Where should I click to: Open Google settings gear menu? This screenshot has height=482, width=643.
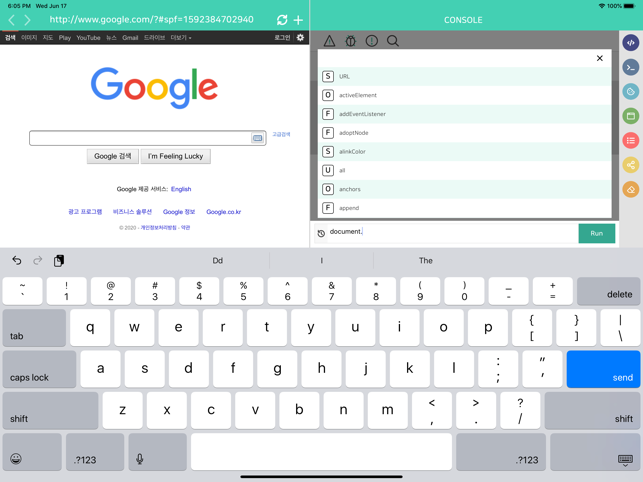pyautogui.click(x=300, y=38)
